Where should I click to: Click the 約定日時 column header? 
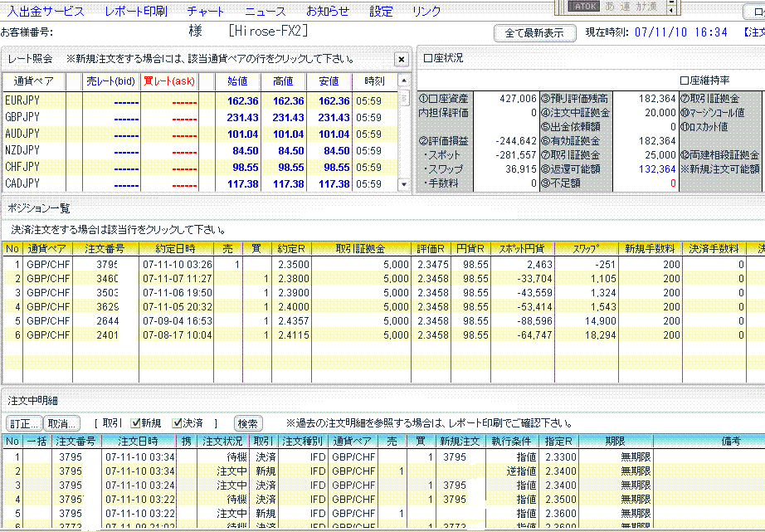point(176,249)
